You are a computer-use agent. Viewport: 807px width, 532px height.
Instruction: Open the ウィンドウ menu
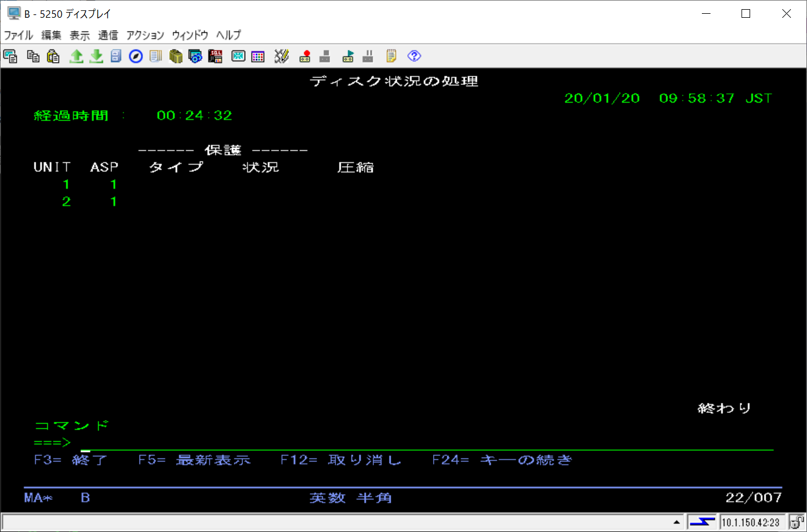190,35
